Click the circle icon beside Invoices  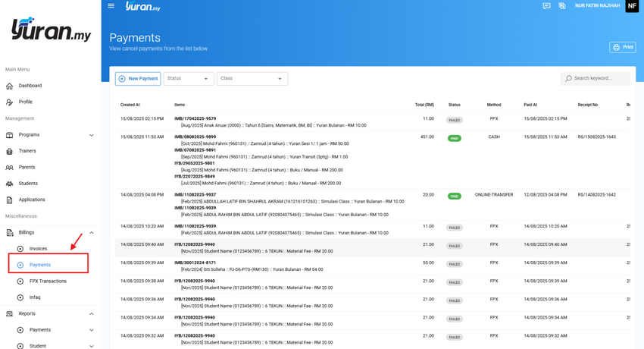[x=20, y=249]
